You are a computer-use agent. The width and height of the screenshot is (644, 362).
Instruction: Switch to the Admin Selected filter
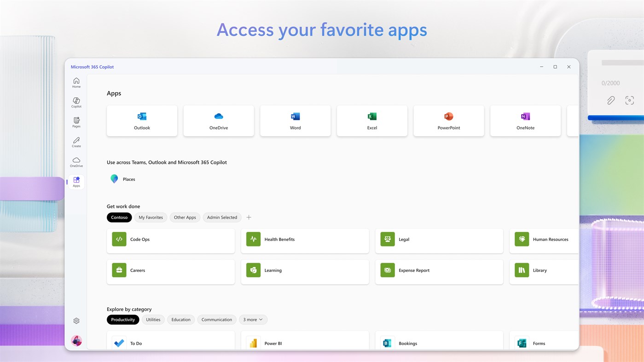click(222, 217)
